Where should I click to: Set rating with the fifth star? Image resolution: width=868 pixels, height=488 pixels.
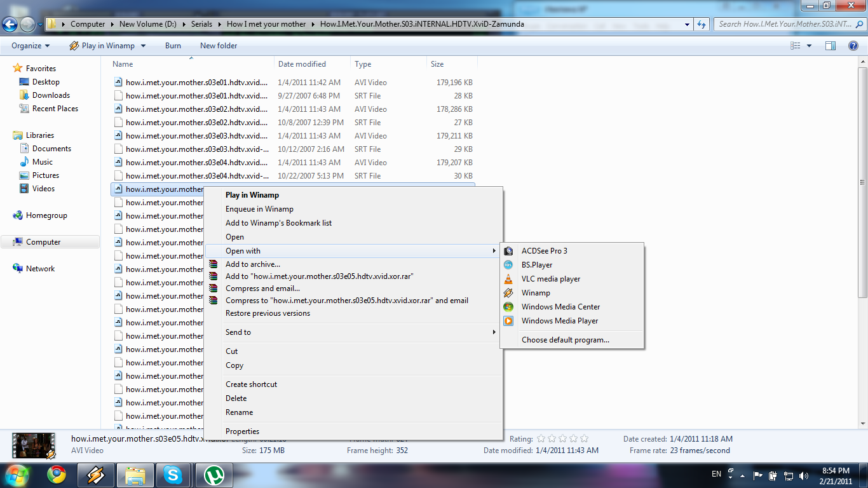coord(584,438)
